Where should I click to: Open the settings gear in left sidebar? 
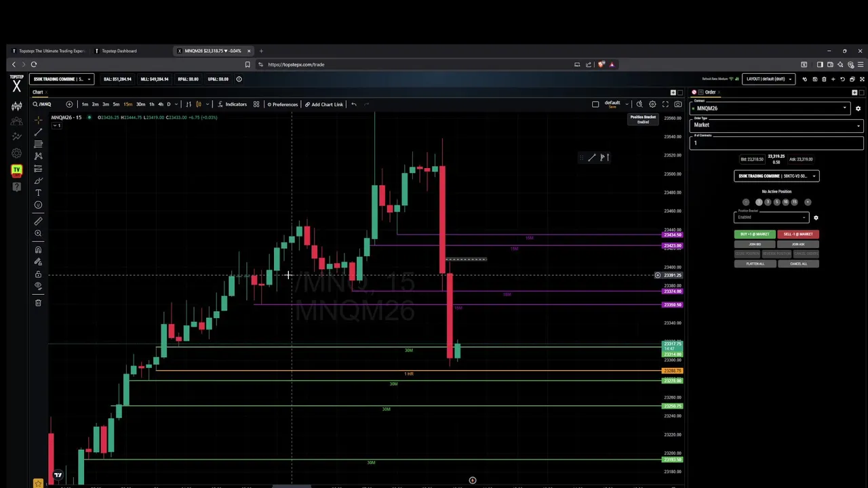point(16,153)
